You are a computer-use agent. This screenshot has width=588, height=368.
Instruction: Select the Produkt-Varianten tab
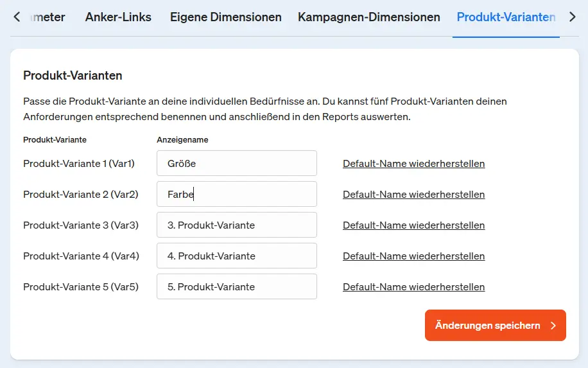click(x=506, y=17)
